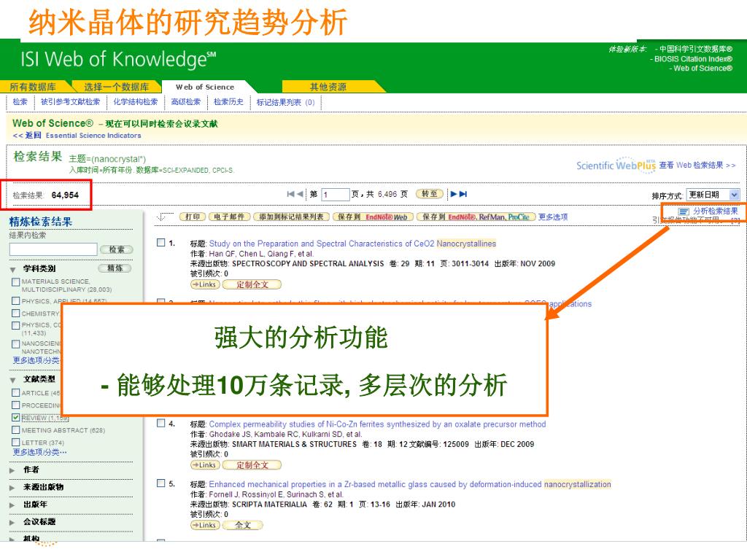Click 返回 Essential Science Indicators link
The height and width of the screenshot is (560, 747).
(x=77, y=135)
